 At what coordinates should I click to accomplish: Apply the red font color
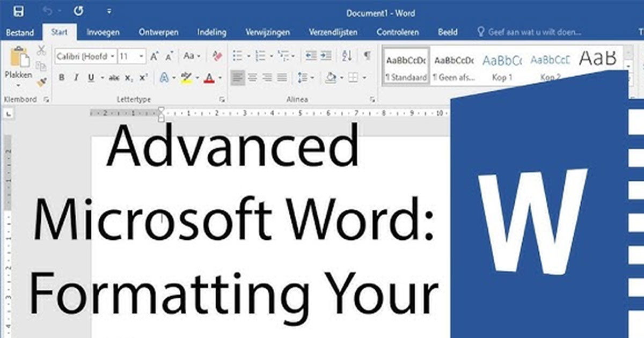click(x=209, y=78)
